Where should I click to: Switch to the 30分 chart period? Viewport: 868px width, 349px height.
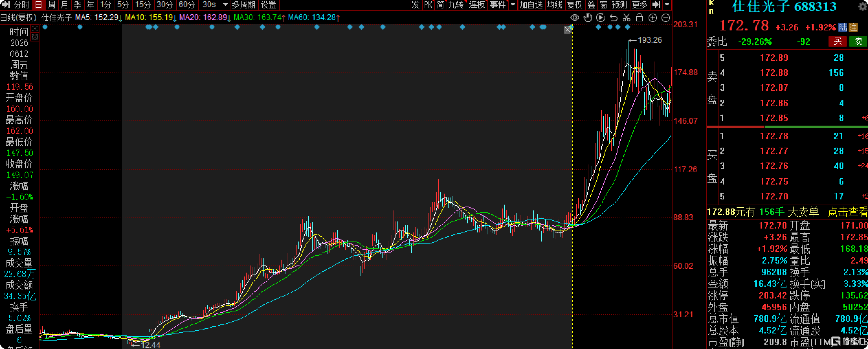165,5
